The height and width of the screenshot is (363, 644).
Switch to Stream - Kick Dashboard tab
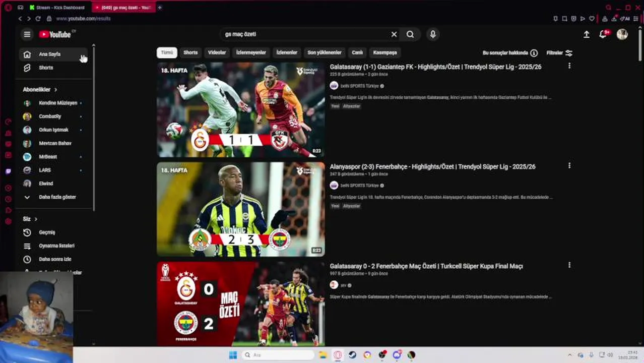pyautogui.click(x=58, y=8)
